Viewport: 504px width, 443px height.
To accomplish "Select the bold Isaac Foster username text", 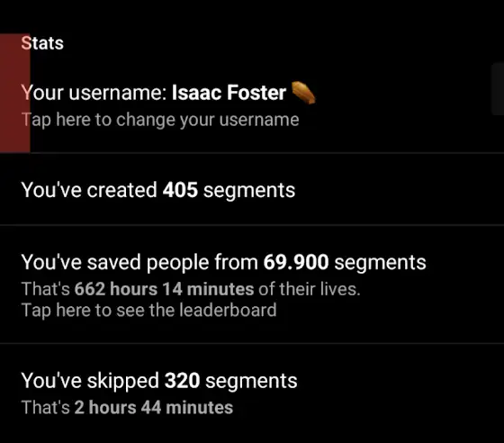I will (229, 93).
